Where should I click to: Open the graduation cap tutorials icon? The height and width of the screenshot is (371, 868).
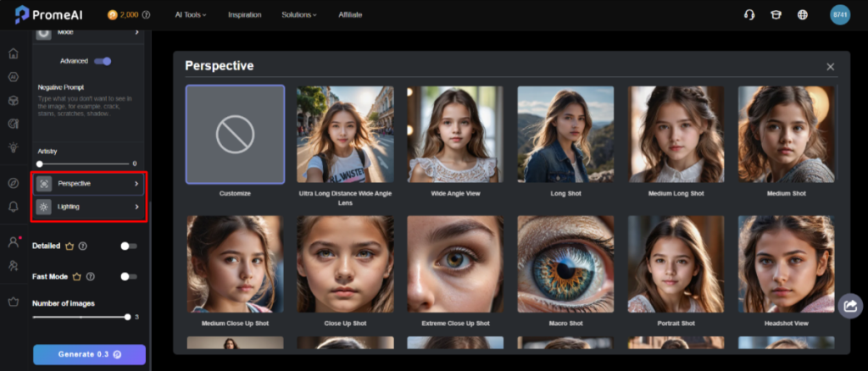coord(775,14)
